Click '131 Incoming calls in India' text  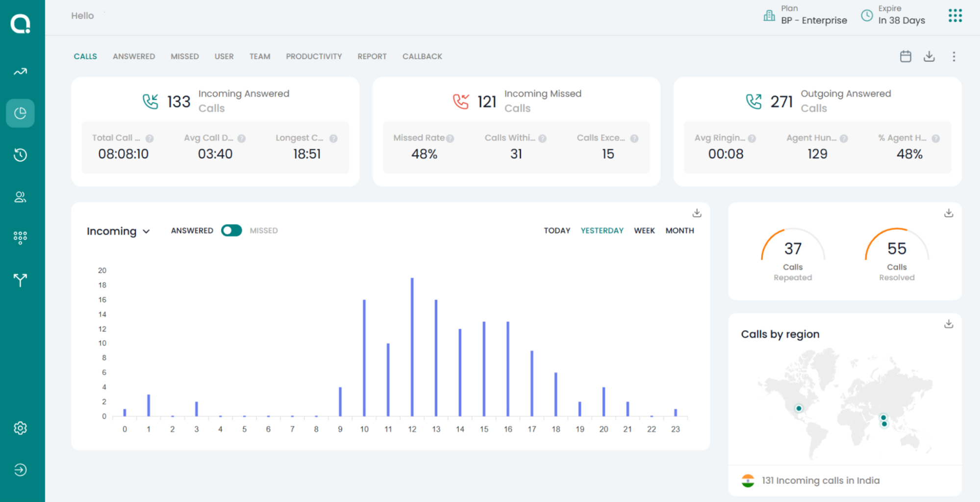(x=821, y=480)
